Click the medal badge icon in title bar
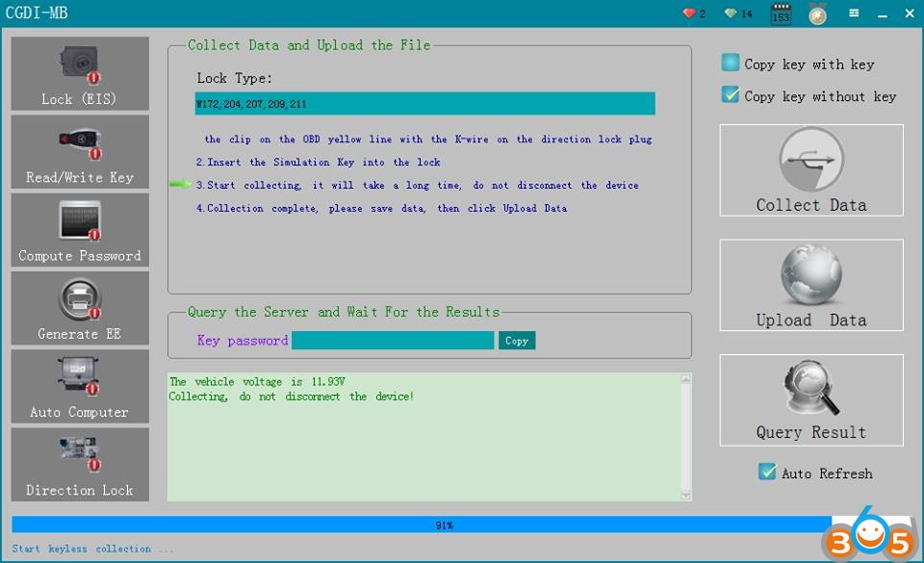 (817, 13)
